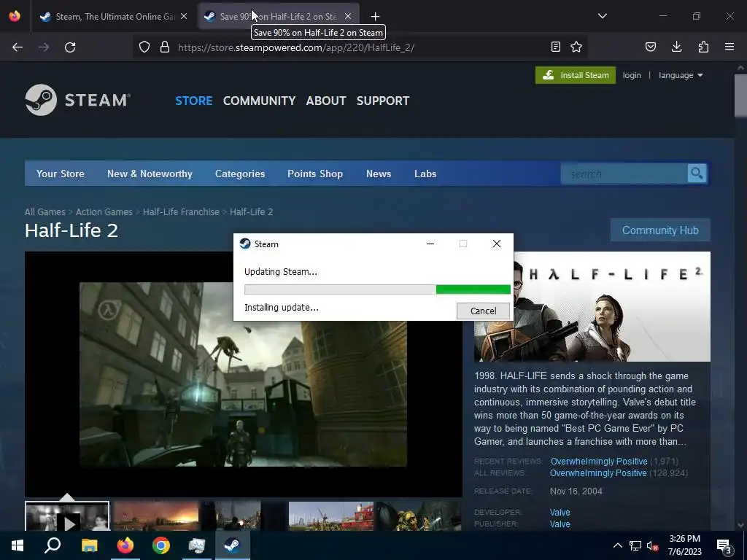Open the STORE menu
The height and width of the screenshot is (560, 747).
194,101
